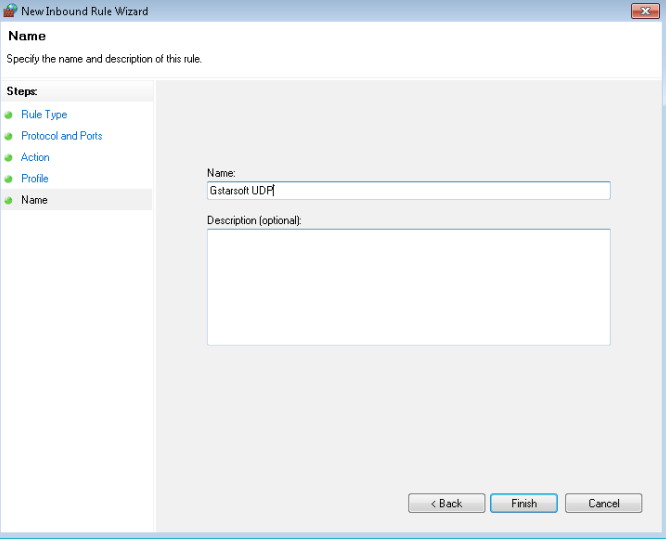Click the firewall wizard icon in title bar
Viewport: 666px width, 539px height.
point(10,11)
